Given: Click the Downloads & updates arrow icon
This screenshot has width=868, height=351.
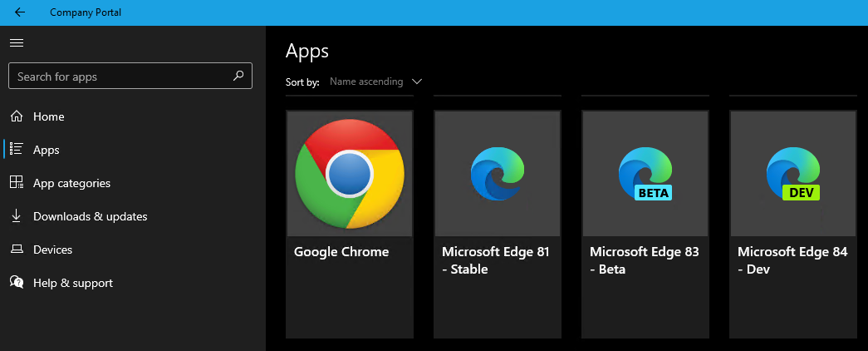Looking at the screenshot, I should (17, 216).
